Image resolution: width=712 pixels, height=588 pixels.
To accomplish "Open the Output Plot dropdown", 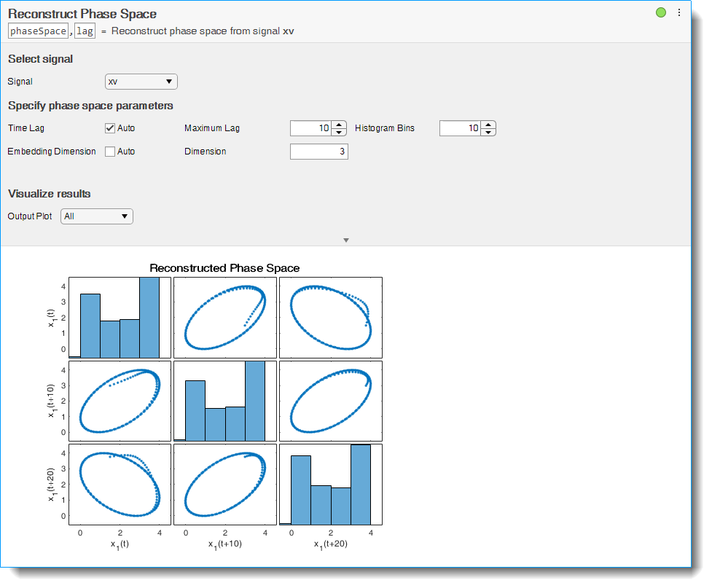I will (x=96, y=216).
